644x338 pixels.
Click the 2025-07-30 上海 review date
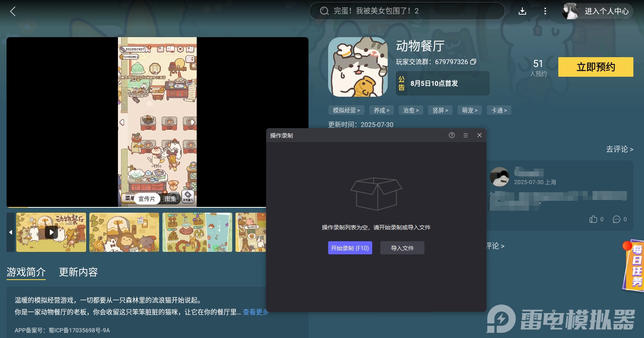pyautogui.click(x=535, y=182)
